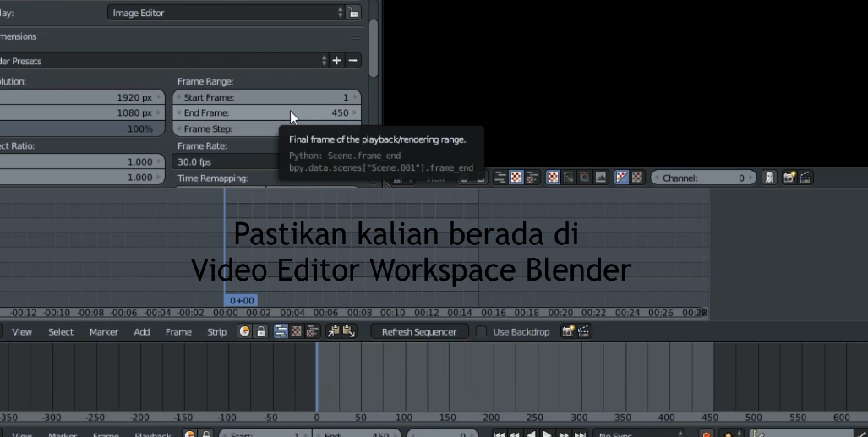The width and height of the screenshot is (868, 437).
Task: Click the 00:10 label on sequencer ruler
Action: coord(392,313)
